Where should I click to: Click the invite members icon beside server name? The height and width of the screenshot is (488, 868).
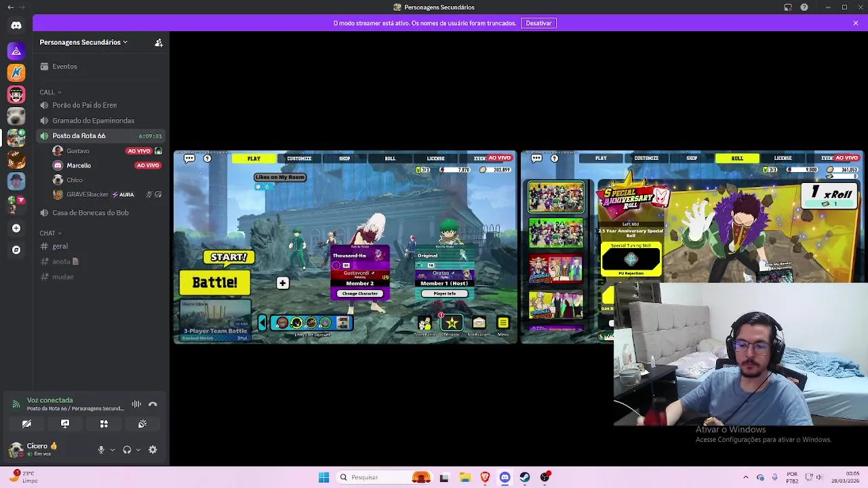pyautogui.click(x=159, y=42)
